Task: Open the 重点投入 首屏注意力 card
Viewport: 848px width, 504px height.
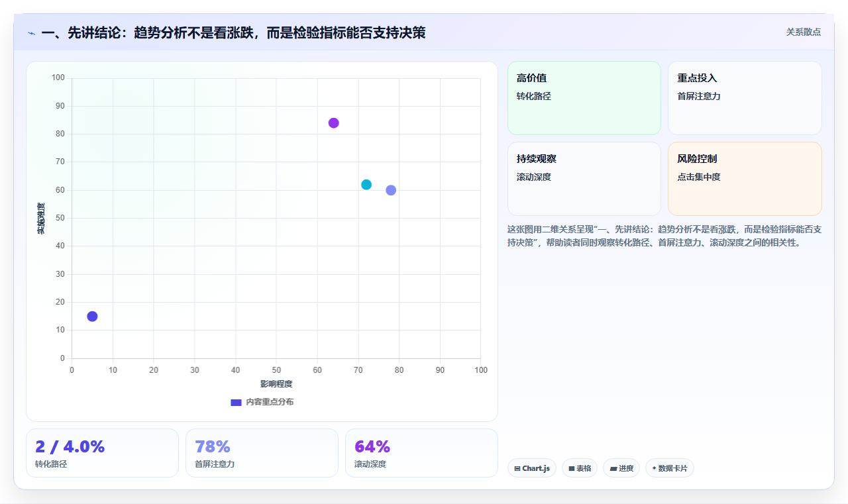Action: (745, 98)
